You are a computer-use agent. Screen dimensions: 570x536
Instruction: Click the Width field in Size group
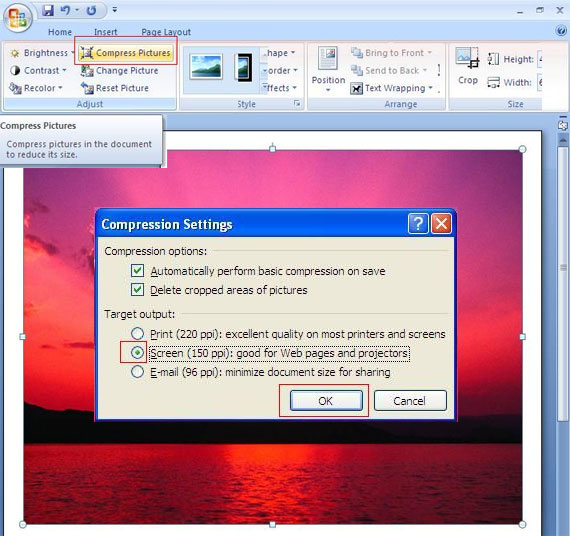539,83
